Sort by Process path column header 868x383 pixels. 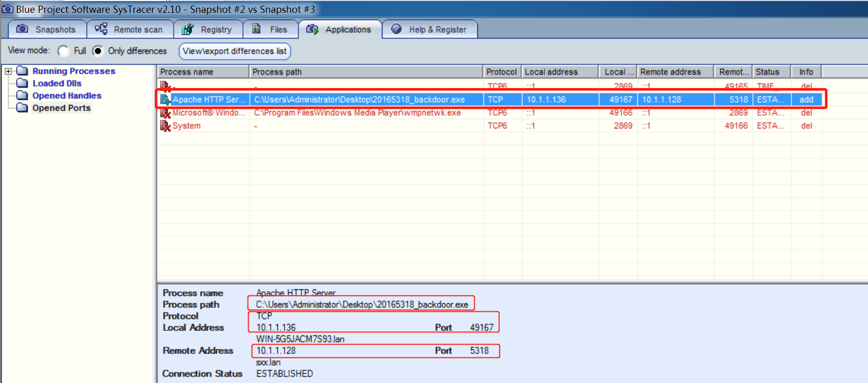[x=366, y=72]
